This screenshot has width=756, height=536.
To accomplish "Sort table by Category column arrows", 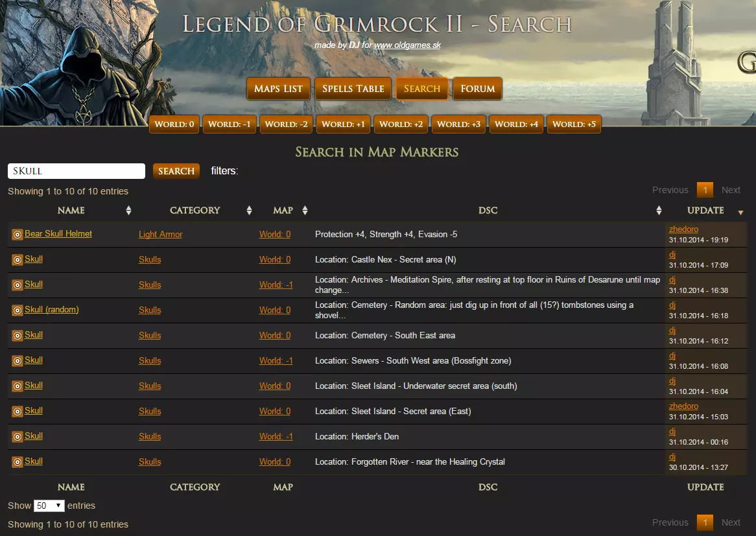I will click(249, 210).
